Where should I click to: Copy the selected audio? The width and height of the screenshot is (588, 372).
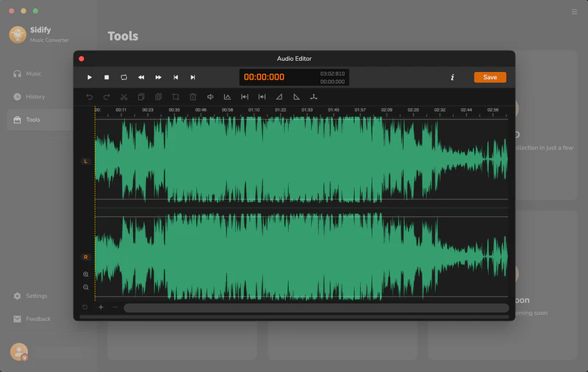point(141,97)
